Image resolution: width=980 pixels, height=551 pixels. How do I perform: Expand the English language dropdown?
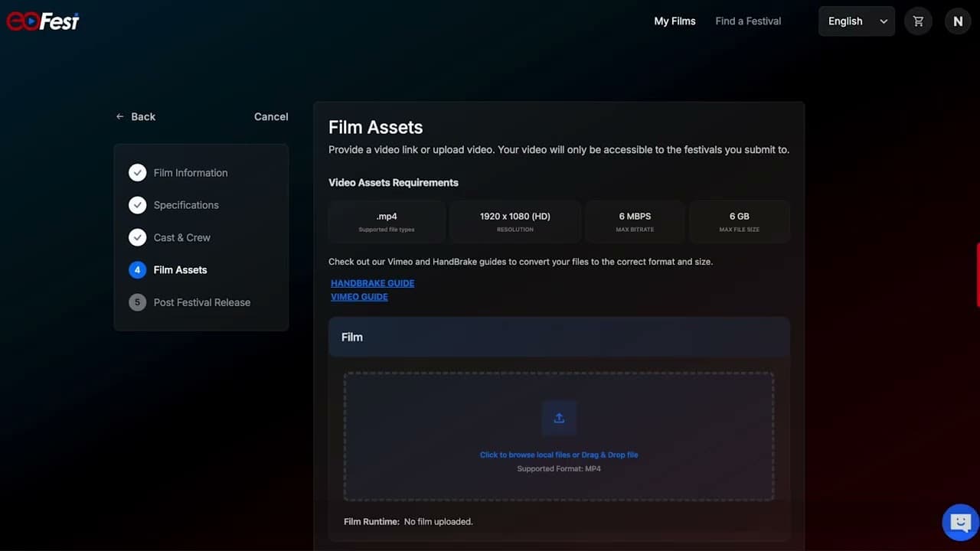tap(856, 21)
